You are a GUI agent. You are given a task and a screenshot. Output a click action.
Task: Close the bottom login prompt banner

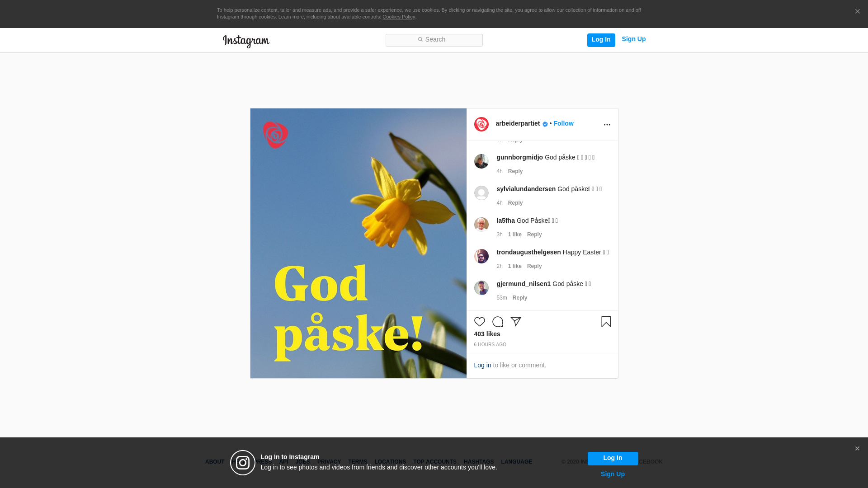pos(857,449)
